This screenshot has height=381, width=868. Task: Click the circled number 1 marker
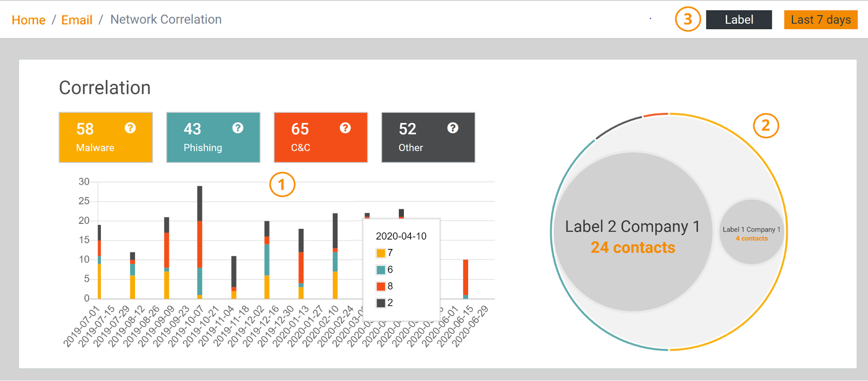[282, 185]
